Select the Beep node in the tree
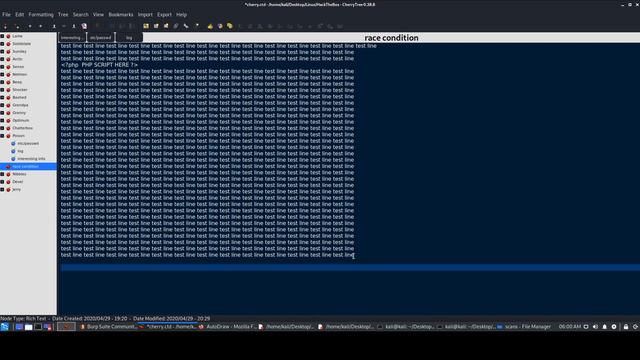Image resolution: width=640 pixels, height=360 pixels. (x=17, y=82)
